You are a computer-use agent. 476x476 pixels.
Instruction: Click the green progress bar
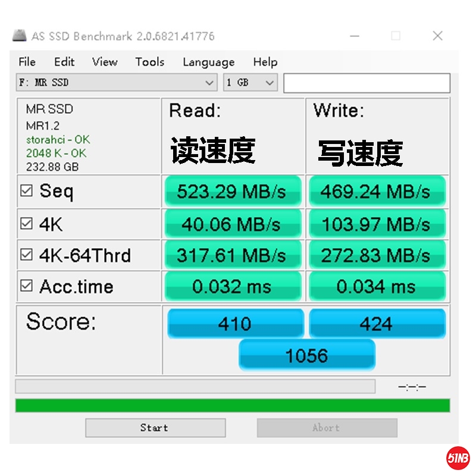[233, 406]
